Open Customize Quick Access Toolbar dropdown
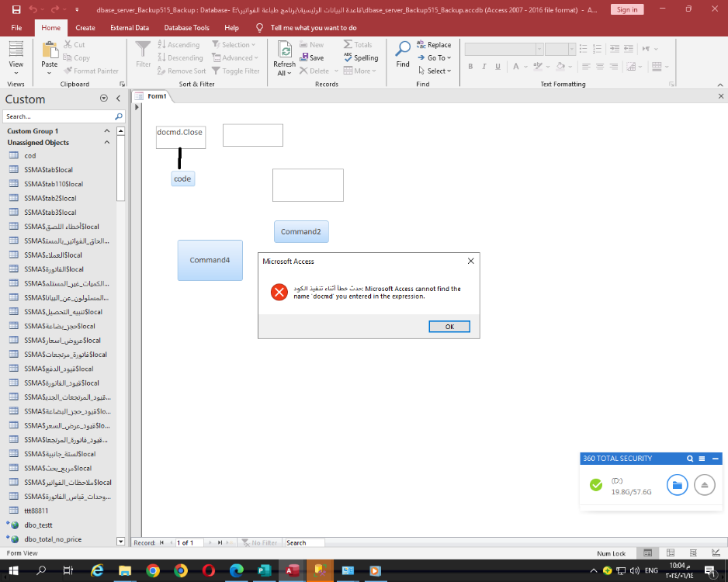The width and height of the screenshot is (728, 582). coord(77,10)
